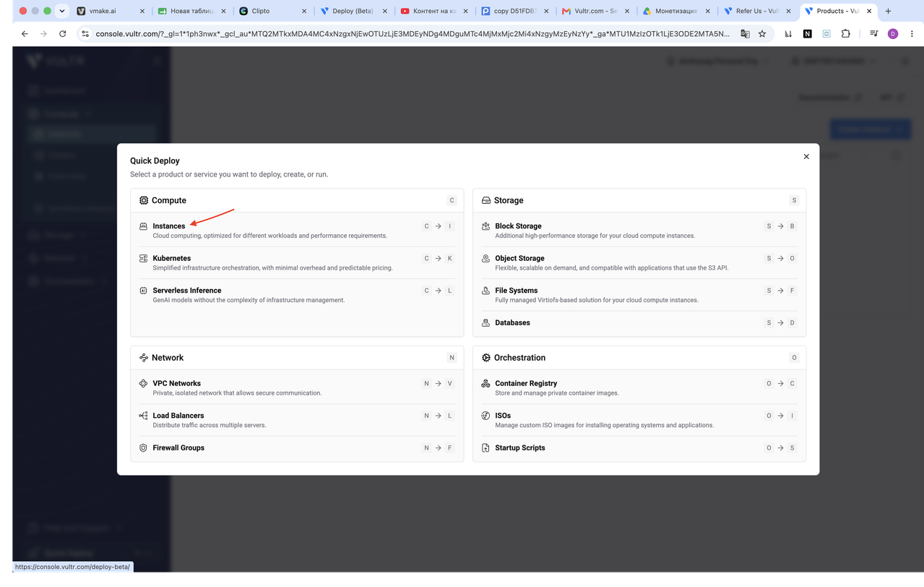The image size is (924, 587).
Task: Click the Startup Scripts file icon
Action: [x=485, y=447]
